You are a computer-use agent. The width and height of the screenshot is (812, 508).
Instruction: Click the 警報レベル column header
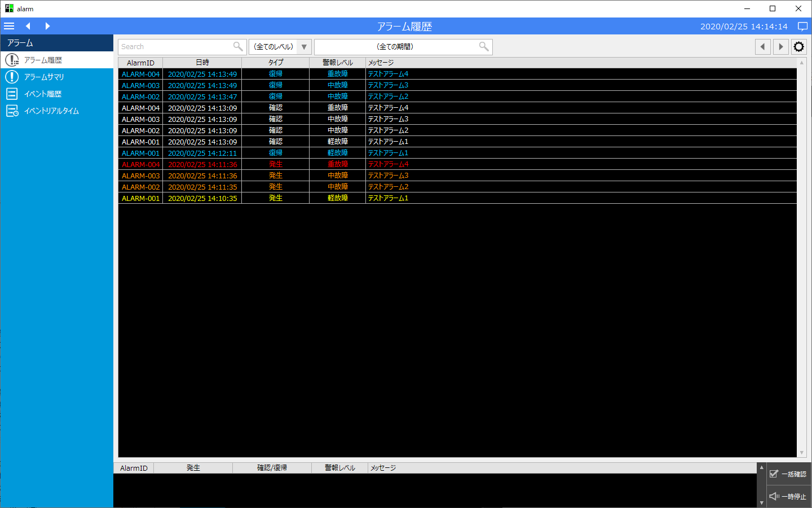coord(337,63)
